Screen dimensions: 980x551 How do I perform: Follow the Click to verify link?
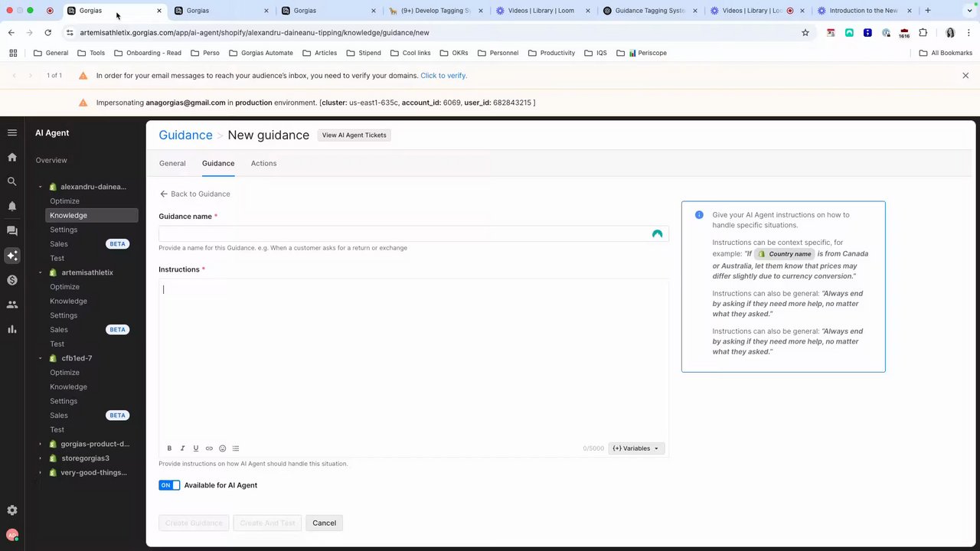click(443, 76)
